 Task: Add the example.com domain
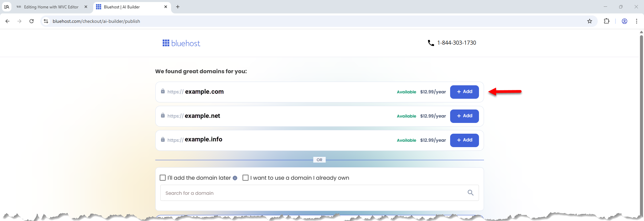click(464, 92)
